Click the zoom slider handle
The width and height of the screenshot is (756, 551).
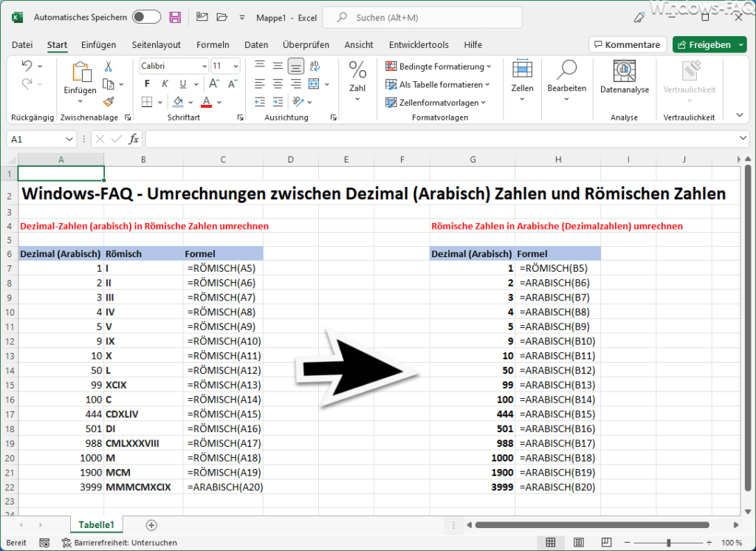point(668,543)
